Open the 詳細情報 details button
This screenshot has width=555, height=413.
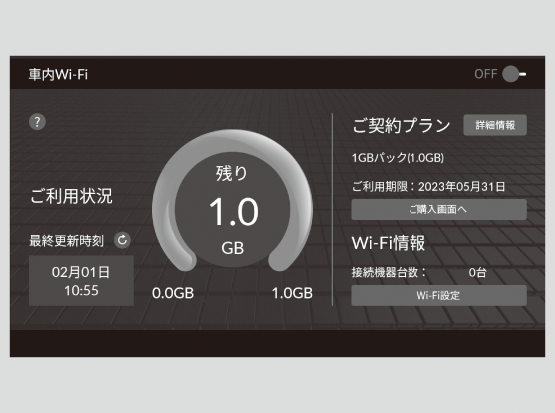pyautogui.click(x=495, y=125)
